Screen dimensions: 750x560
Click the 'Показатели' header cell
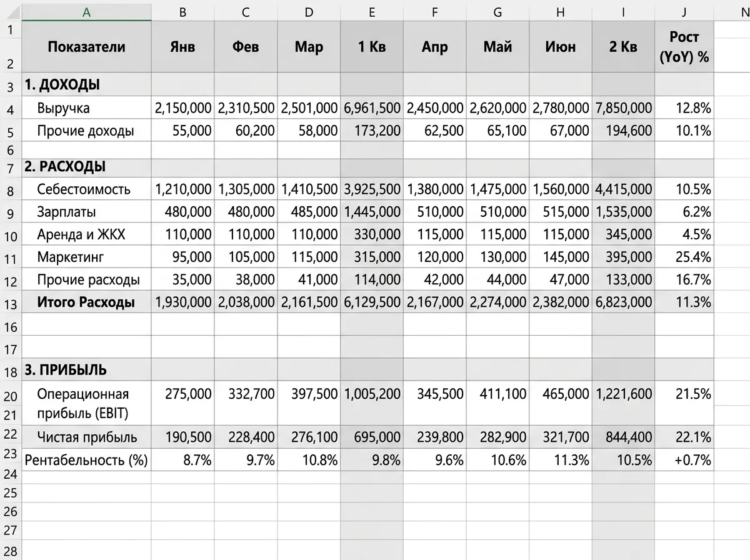[x=87, y=47]
